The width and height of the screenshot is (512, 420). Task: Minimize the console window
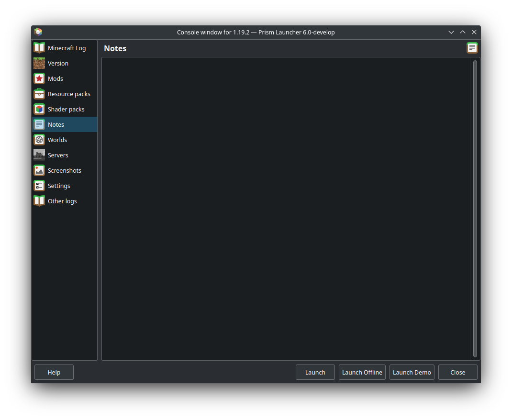(451, 32)
